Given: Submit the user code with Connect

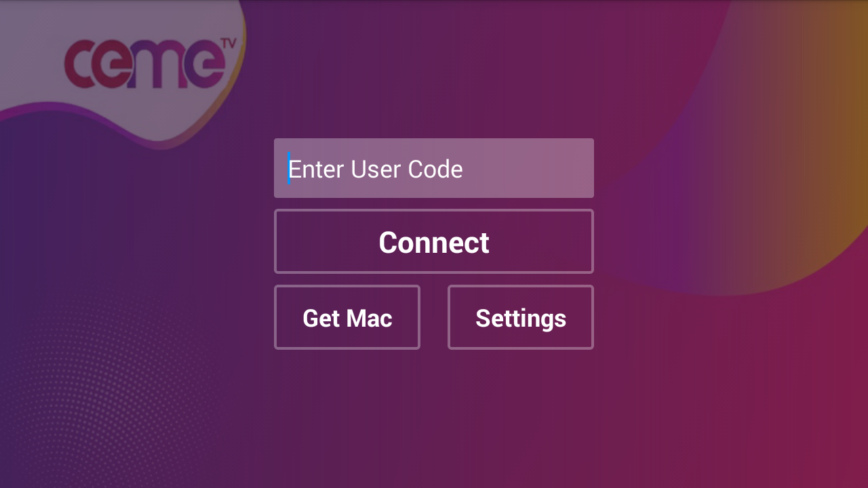Looking at the screenshot, I should click(x=434, y=241).
